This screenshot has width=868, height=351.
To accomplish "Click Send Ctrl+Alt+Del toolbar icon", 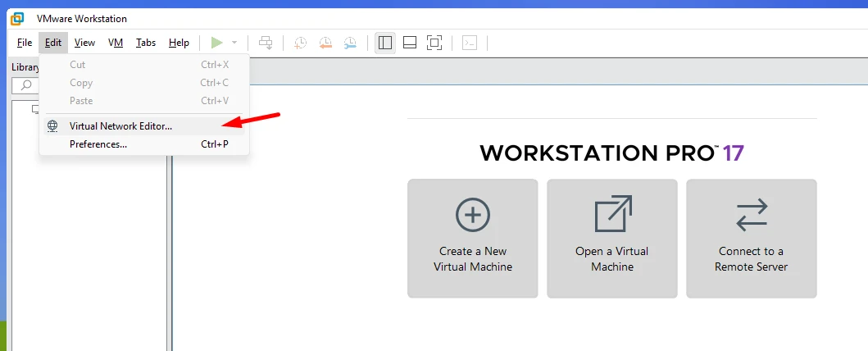I will pyautogui.click(x=266, y=43).
